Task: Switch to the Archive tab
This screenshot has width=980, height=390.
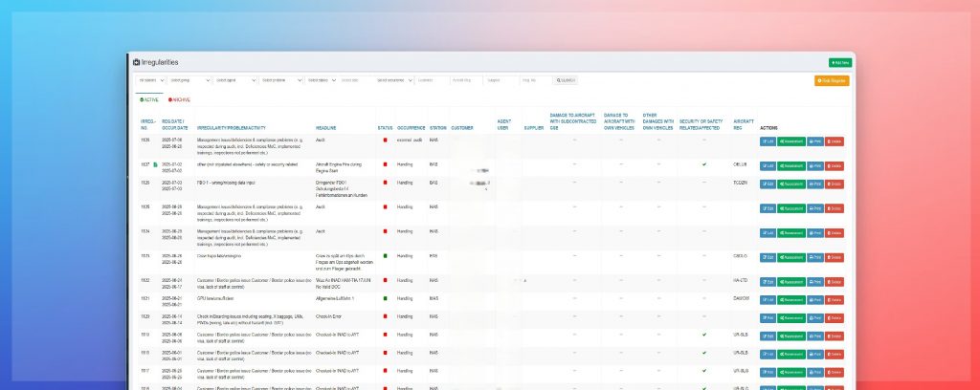Action: click(180, 99)
